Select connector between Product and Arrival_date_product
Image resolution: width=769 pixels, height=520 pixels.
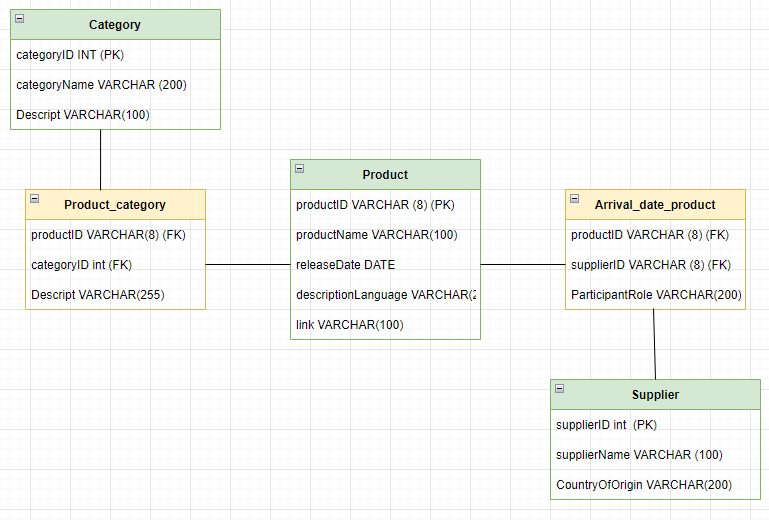[x=523, y=264]
